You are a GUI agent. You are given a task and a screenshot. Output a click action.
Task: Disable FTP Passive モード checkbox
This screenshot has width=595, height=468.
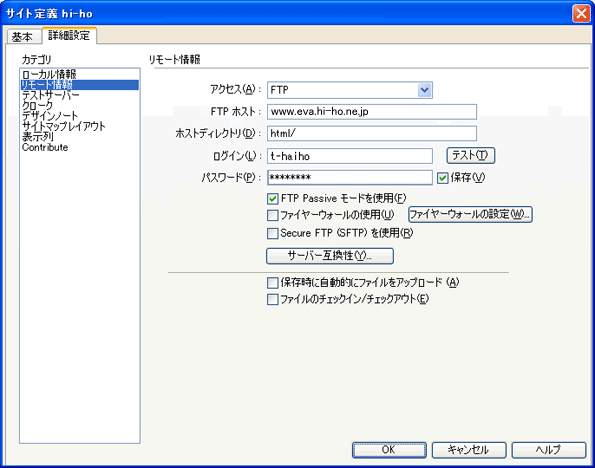pos(272,199)
